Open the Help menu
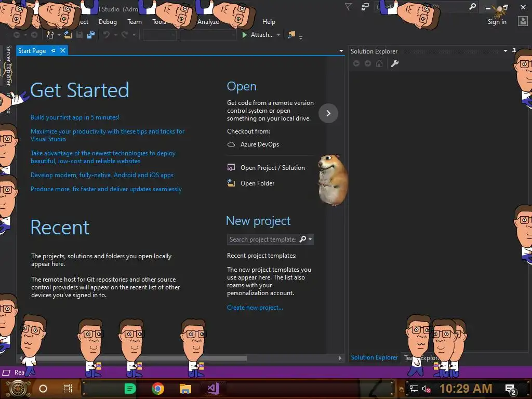The height and width of the screenshot is (399, 532). [269, 22]
